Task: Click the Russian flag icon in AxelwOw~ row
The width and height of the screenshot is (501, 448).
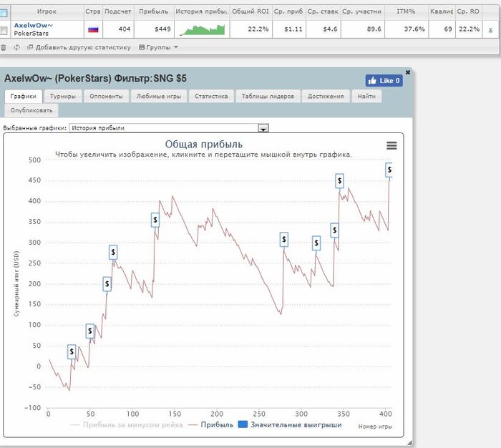Action: (x=93, y=29)
